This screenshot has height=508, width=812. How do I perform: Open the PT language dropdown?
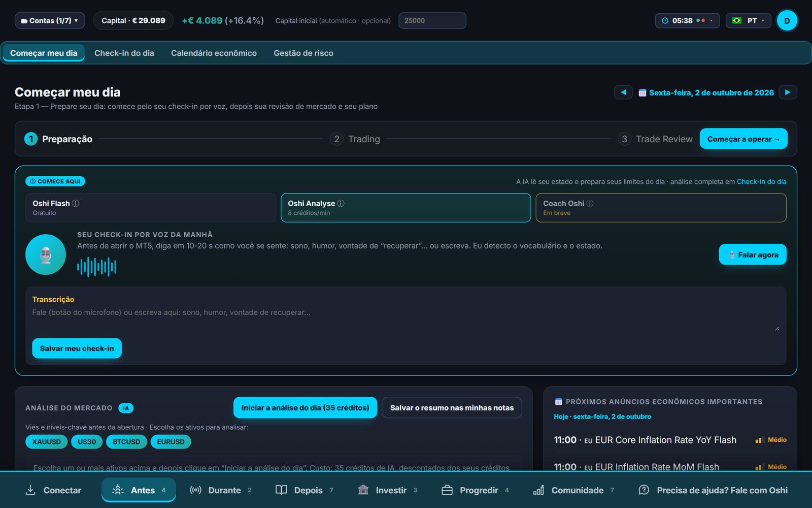click(749, 21)
